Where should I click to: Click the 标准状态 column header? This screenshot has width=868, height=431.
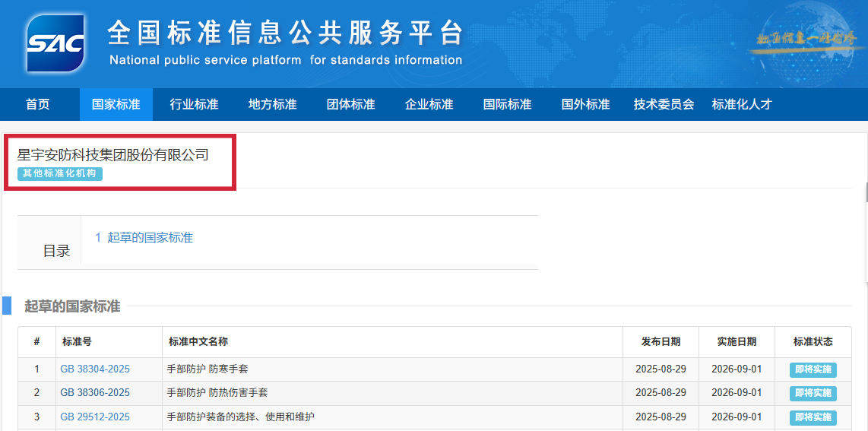[813, 342]
